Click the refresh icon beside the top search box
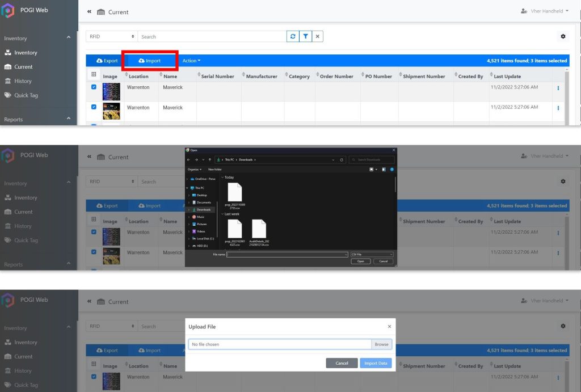This screenshot has width=581, height=392. tap(293, 36)
